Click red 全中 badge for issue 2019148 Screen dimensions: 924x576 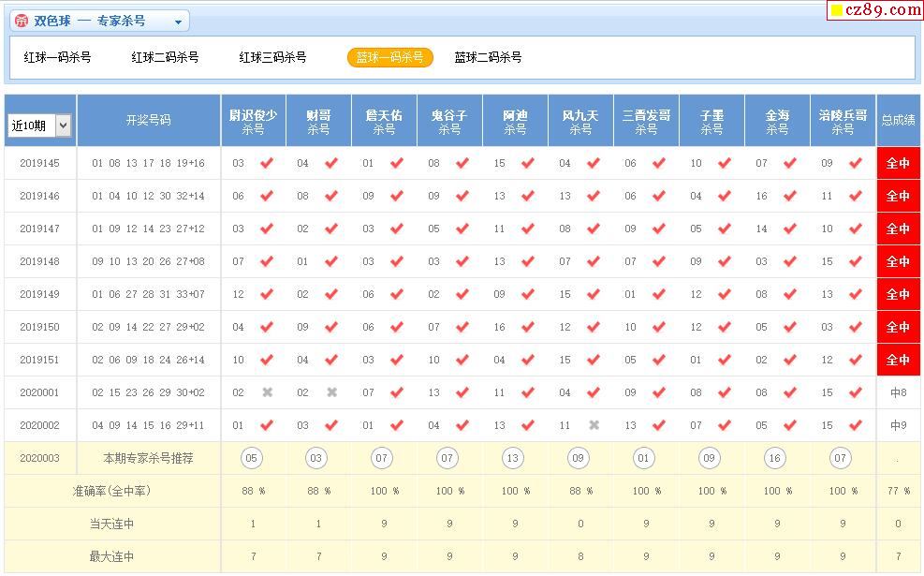coord(898,261)
